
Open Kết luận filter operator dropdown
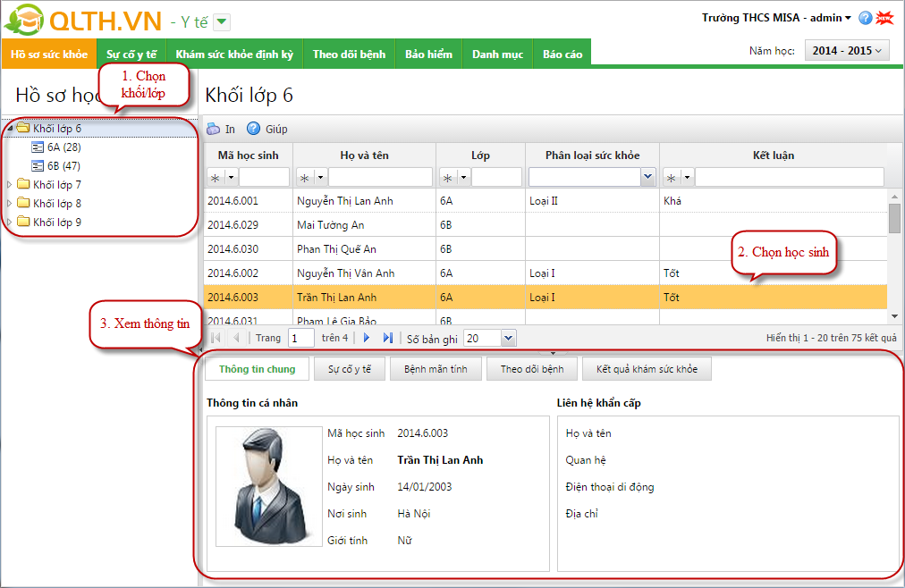coord(688,178)
